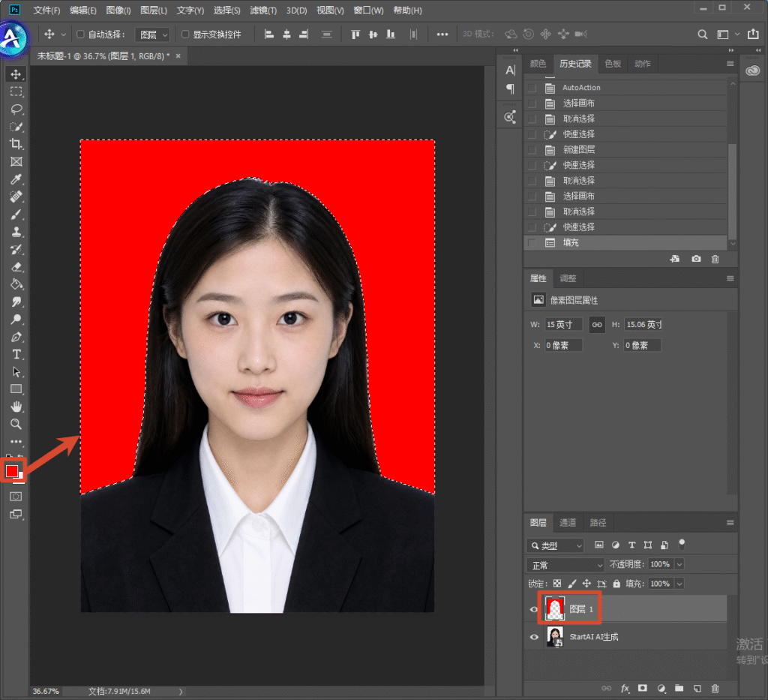Toggle lock all padlock icon
768x700 pixels.
tap(616, 584)
